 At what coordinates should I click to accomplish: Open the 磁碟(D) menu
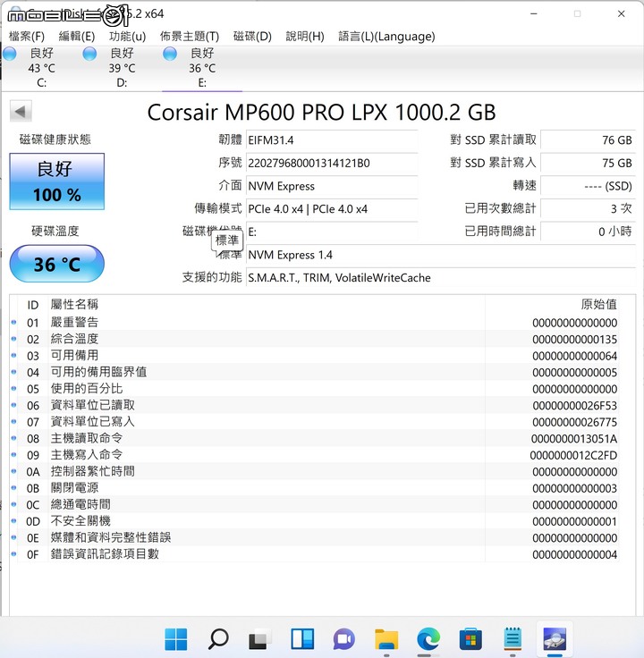(252, 37)
